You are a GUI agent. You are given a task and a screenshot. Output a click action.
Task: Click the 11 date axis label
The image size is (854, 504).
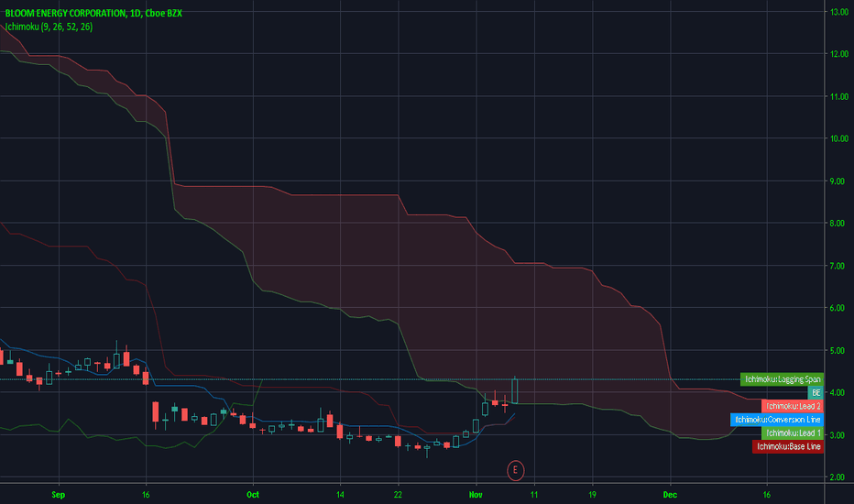click(533, 495)
